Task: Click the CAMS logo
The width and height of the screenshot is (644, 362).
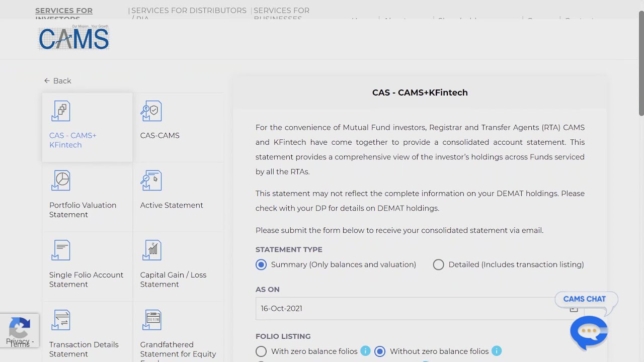Action: (74, 37)
